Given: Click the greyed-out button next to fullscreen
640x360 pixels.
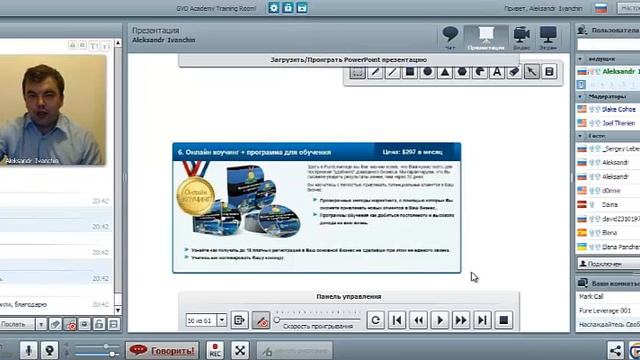Looking at the screenshot, I should tap(295, 351).
